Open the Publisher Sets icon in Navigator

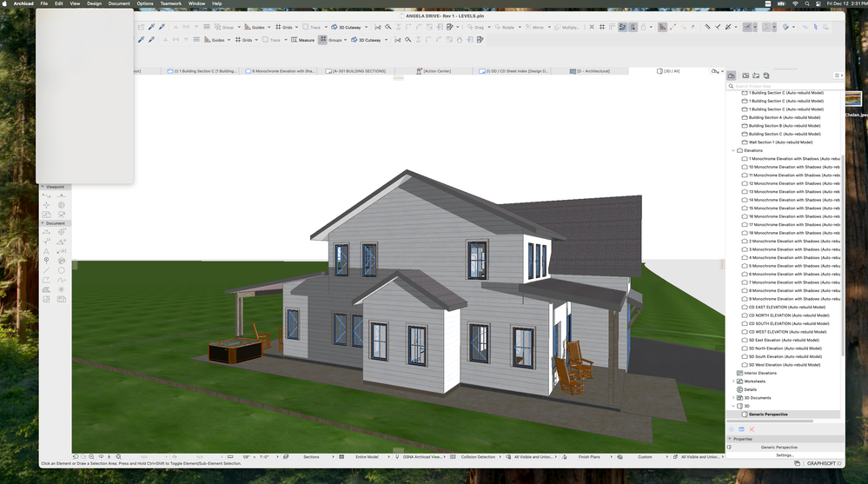coord(766,76)
